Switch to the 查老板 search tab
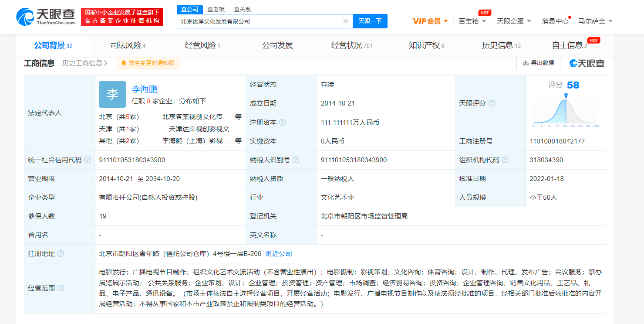The image size is (644, 324). coord(216,9)
